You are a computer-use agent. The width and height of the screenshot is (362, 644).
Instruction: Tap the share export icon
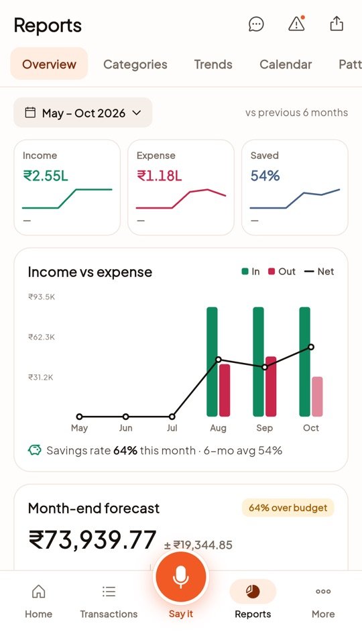point(337,24)
